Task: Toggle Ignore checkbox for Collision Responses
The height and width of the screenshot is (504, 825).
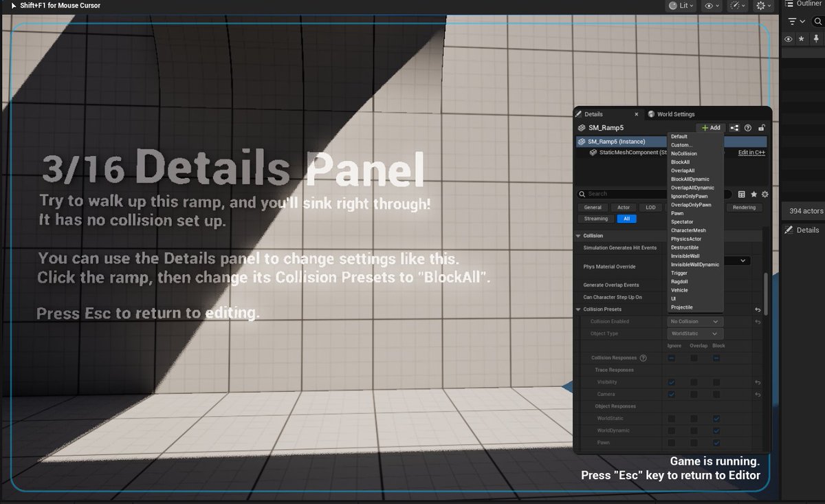Action: click(x=672, y=358)
